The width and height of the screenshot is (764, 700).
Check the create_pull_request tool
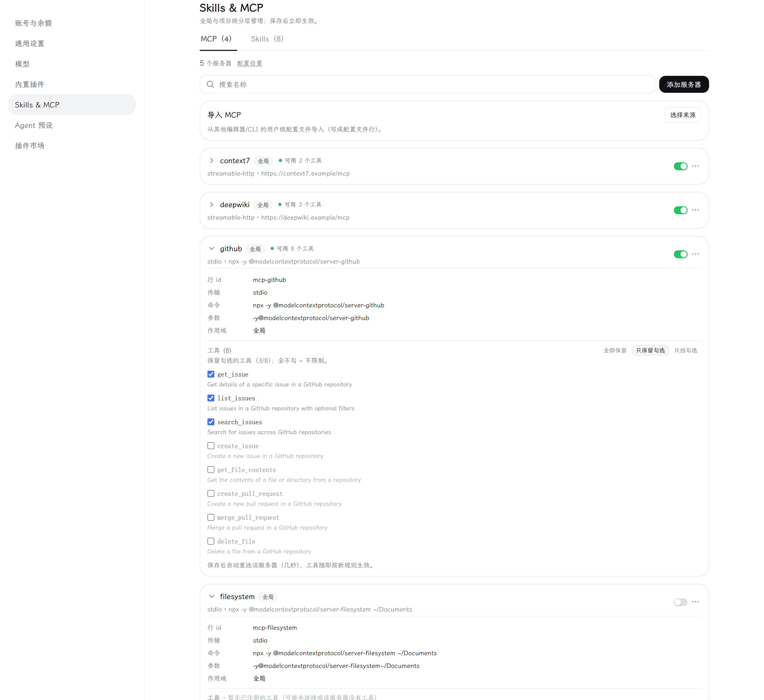click(211, 493)
